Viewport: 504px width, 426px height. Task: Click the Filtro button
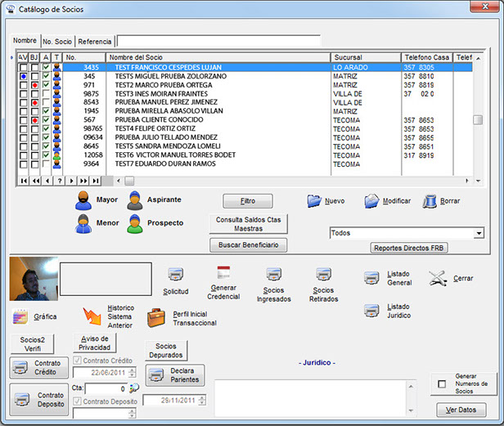pyautogui.click(x=248, y=200)
